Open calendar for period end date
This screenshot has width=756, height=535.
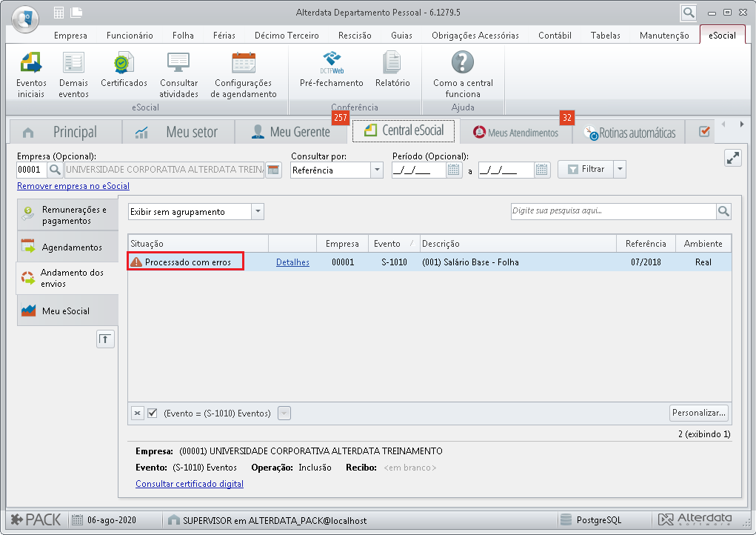(542, 170)
